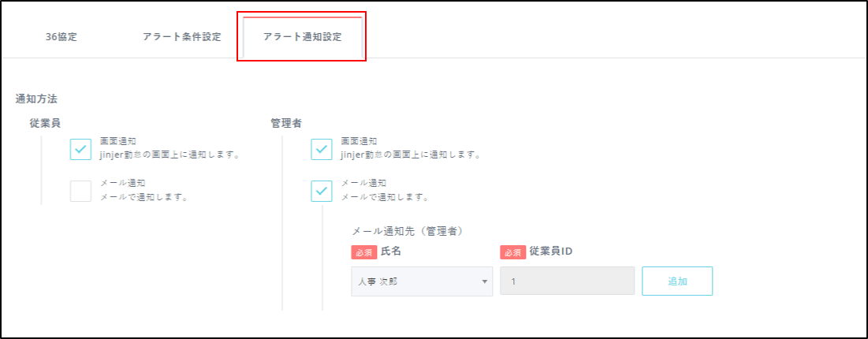Click the 従業員 section heading
This screenshot has height=339, width=868.
[45, 123]
